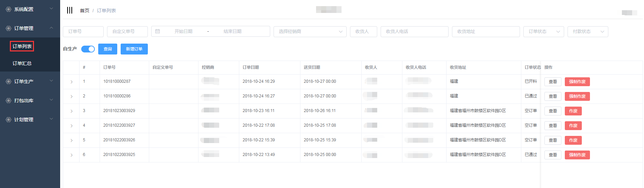Select 订单列表 in the sidebar
This screenshot has width=644, height=188.
pyautogui.click(x=22, y=46)
